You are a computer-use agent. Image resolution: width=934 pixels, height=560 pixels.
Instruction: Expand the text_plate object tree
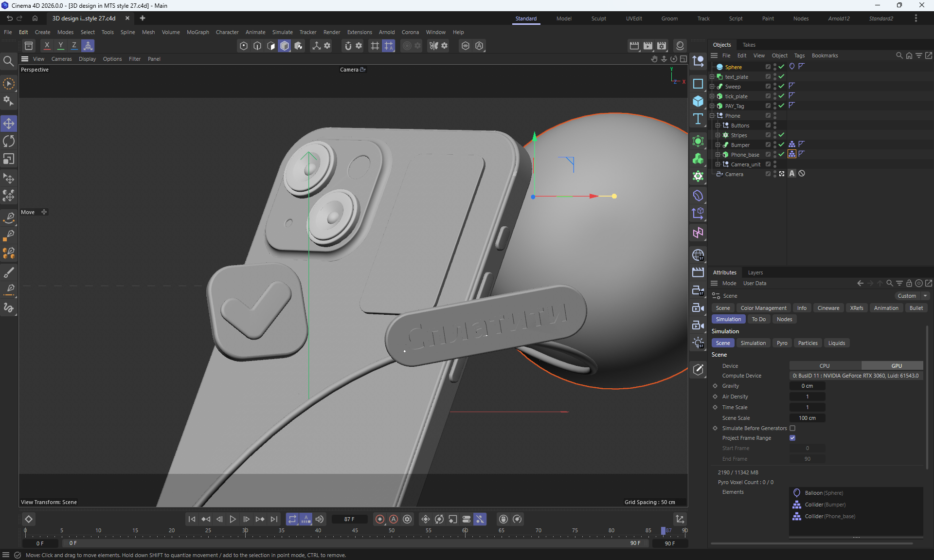click(x=712, y=77)
